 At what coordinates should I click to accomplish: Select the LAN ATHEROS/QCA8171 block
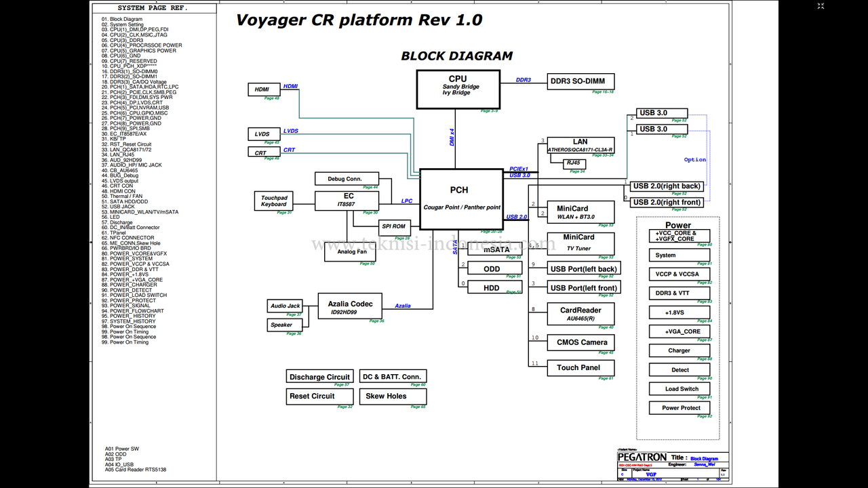click(580, 145)
